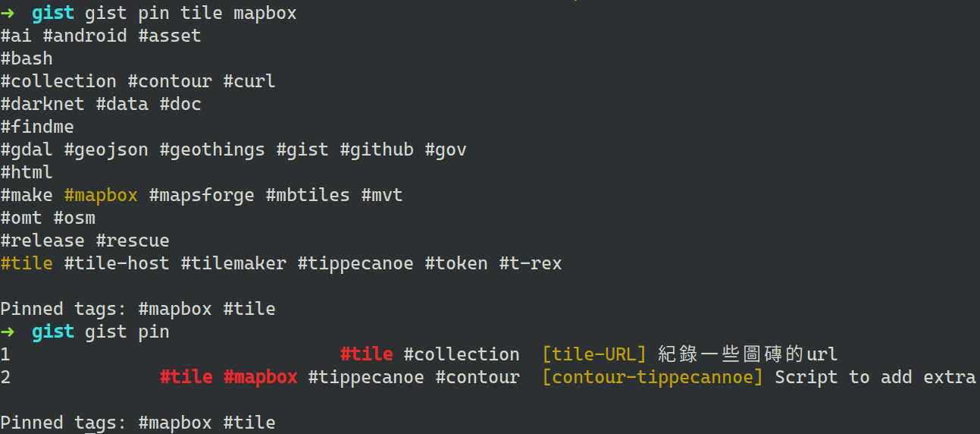Click the highlighted #mapbox tag in the tag list
This screenshot has height=434, width=980.
pos(101,195)
